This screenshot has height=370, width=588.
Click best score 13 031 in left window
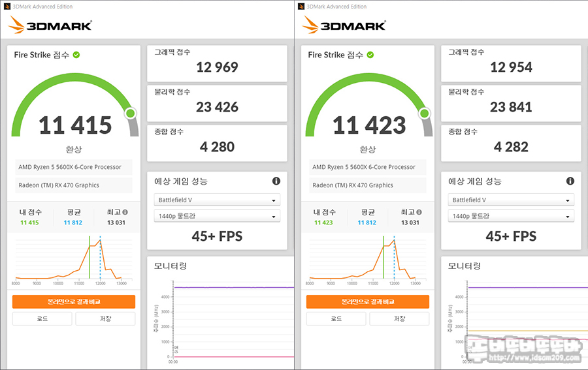click(116, 223)
